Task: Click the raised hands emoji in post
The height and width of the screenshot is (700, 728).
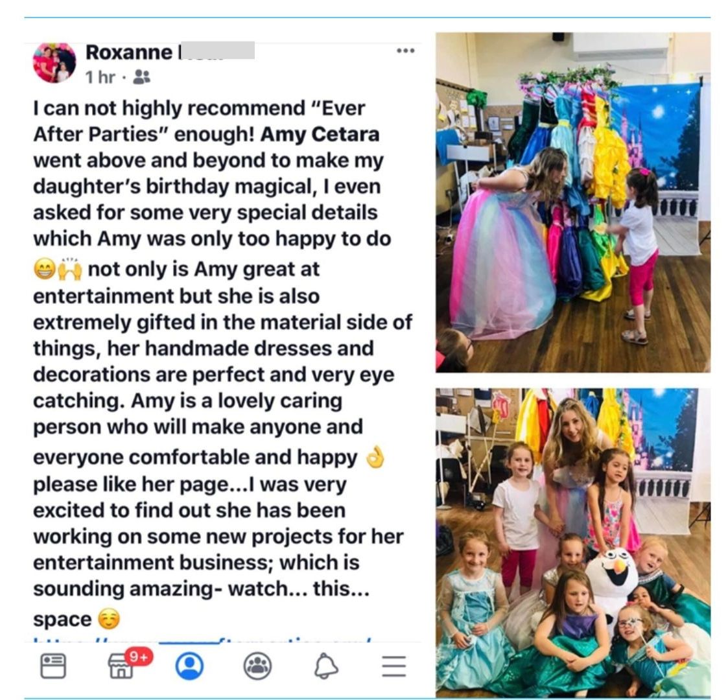Action: click(69, 269)
